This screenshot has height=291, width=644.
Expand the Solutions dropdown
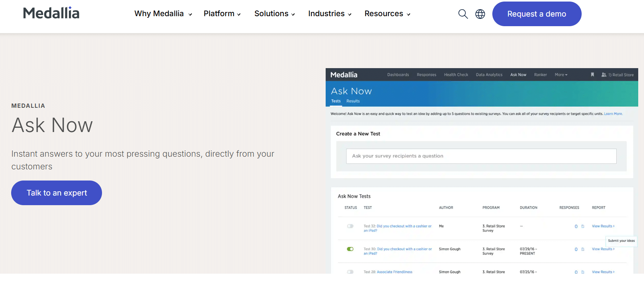pyautogui.click(x=274, y=14)
